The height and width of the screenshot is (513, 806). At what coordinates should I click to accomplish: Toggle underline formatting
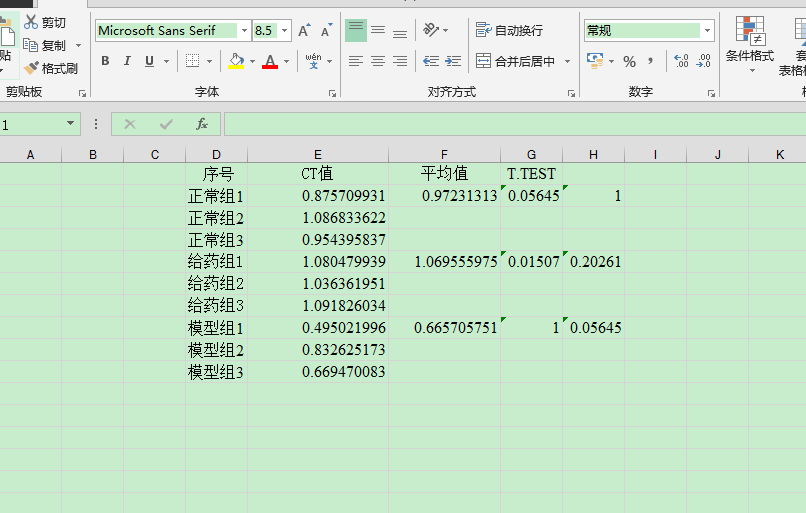click(x=149, y=61)
